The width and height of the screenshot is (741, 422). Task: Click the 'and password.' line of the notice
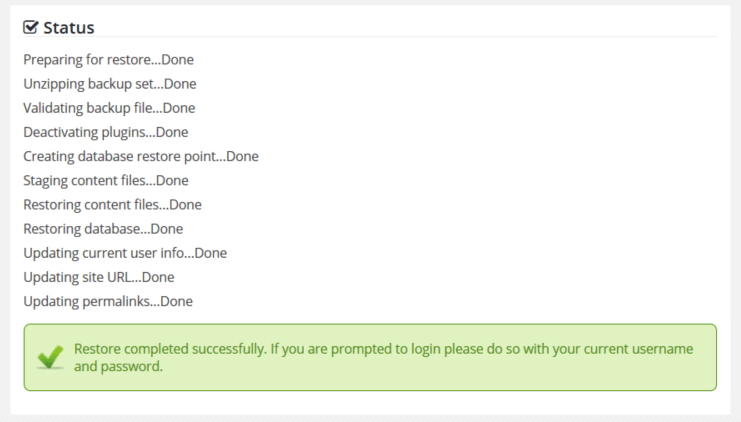118,367
